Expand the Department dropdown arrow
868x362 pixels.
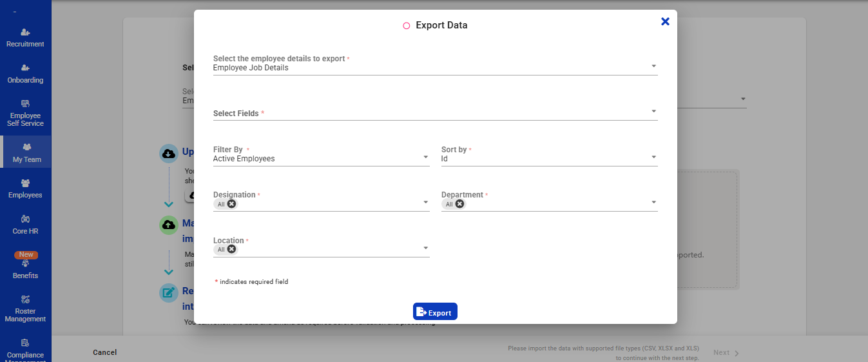click(x=653, y=203)
